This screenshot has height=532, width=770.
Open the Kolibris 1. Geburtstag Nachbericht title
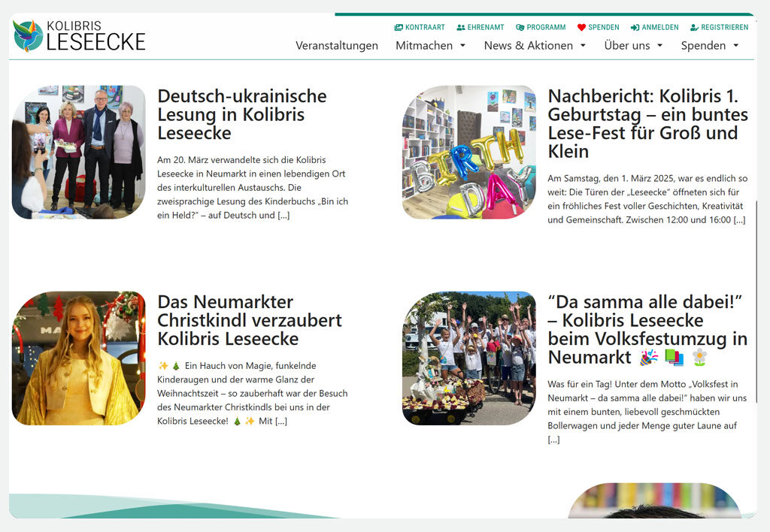647,124
